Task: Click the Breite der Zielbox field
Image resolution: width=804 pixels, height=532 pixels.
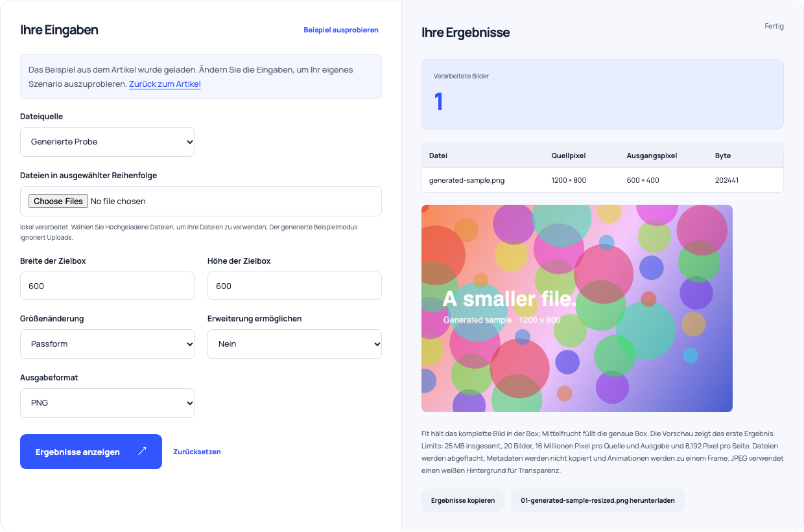Action: click(x=107, y=286)
